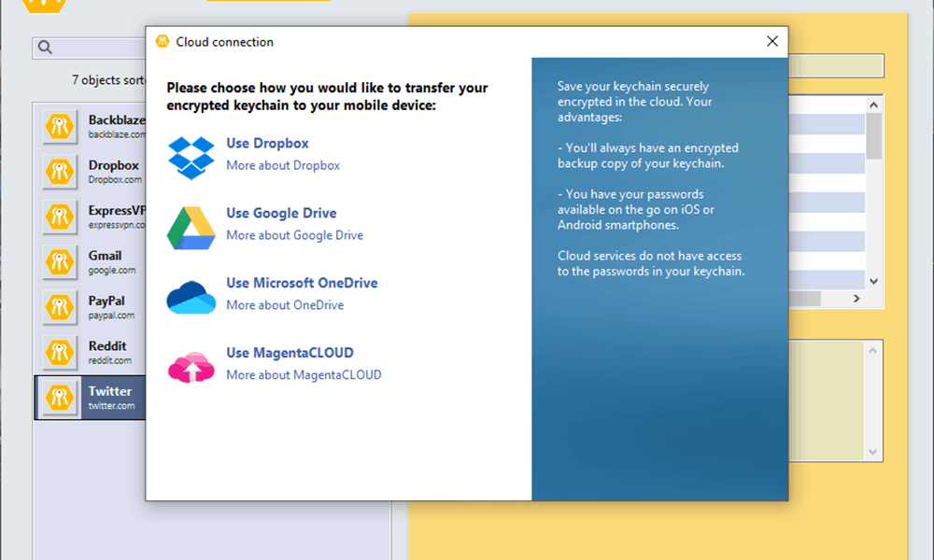Open More about MagentaCLOUD link

pos(304,375)
